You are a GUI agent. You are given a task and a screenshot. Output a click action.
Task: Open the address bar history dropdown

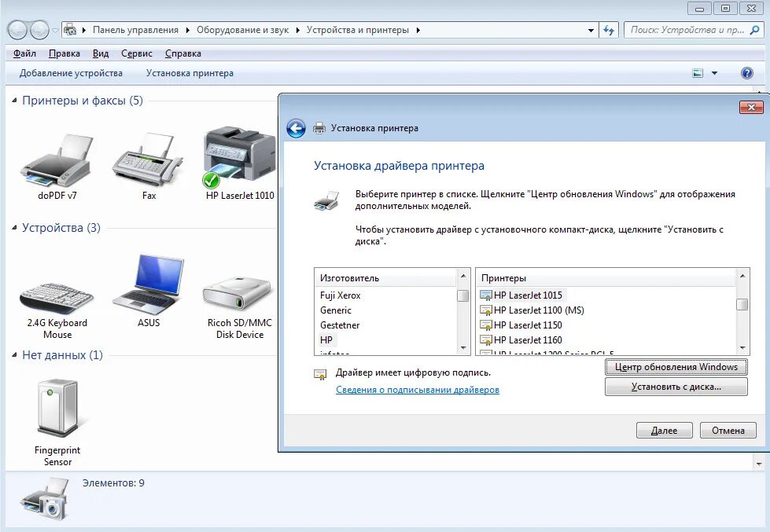(x=591, y=30)
